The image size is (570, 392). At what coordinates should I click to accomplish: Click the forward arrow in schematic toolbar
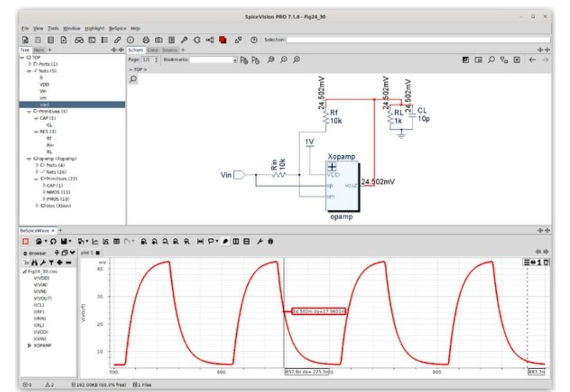pyautogui.click(x=545, y=60)
